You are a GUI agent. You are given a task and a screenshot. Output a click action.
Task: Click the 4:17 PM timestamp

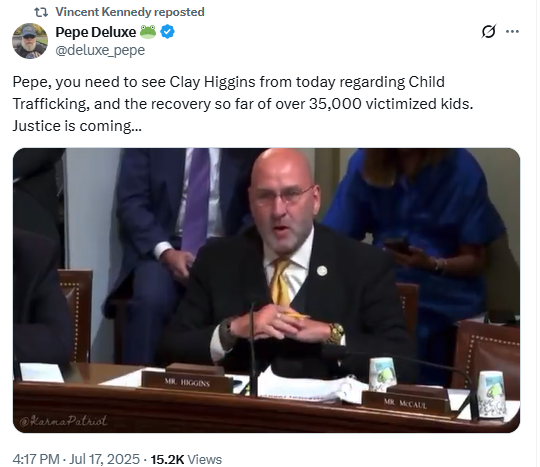[36, 459]
